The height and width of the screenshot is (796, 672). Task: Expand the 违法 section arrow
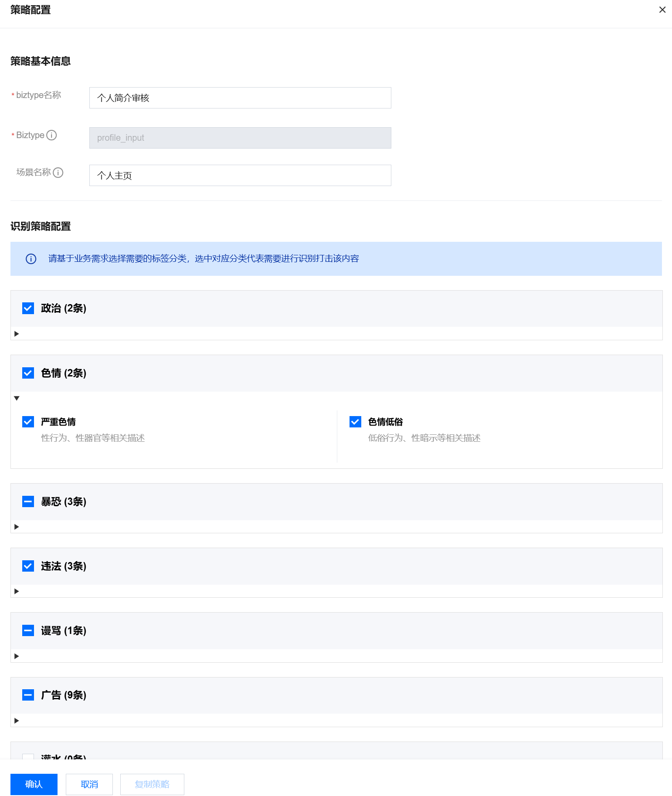(x=17, y=591)
